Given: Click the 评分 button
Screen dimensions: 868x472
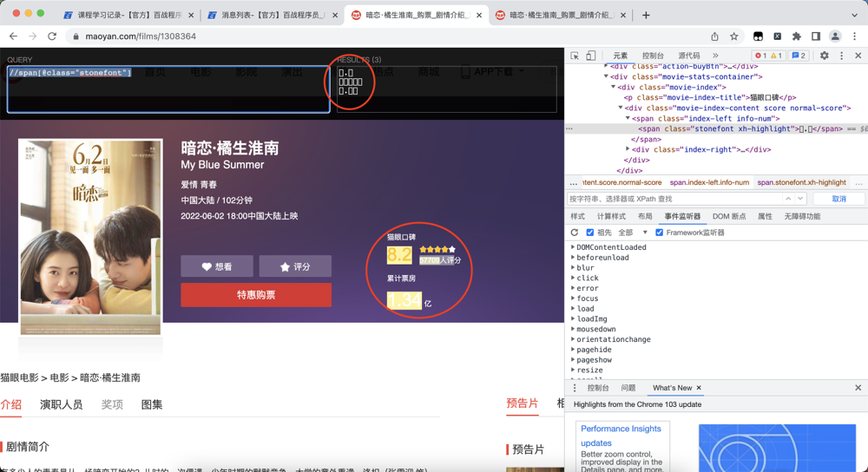Looking at the screenshot, I should point(295,266).
